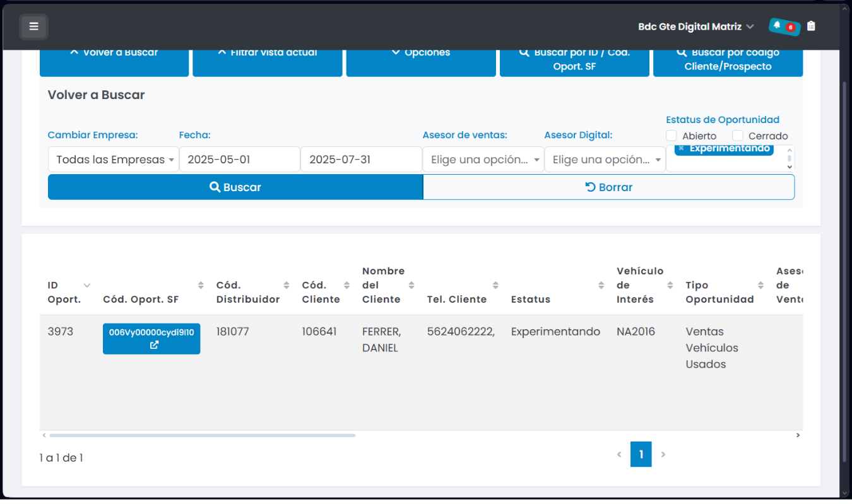The height and width of the screenshot is (504, 852).
Task: Open the Todas las Empresas dropdown
Action: tap(113, 160)
